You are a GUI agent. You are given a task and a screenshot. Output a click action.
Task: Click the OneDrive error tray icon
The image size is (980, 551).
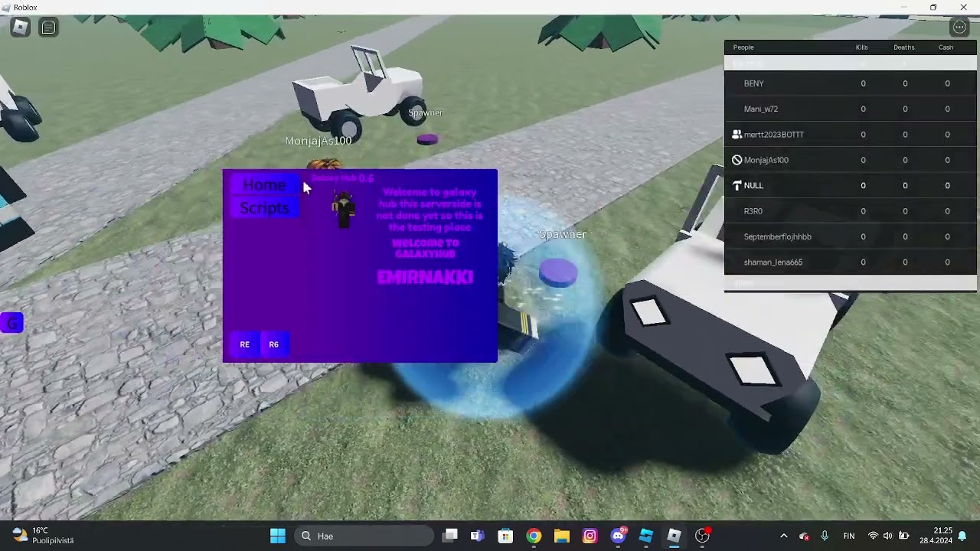tap(804, 536)
